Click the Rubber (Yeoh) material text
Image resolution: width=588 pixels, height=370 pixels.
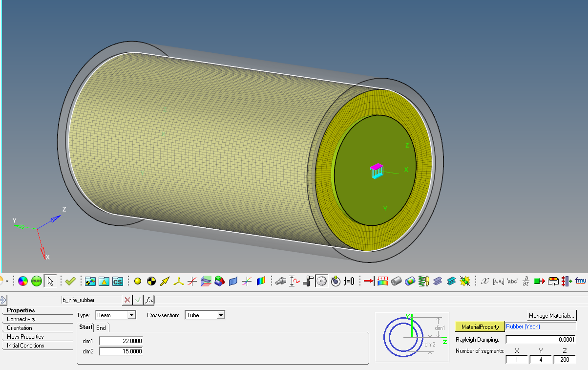523,326
